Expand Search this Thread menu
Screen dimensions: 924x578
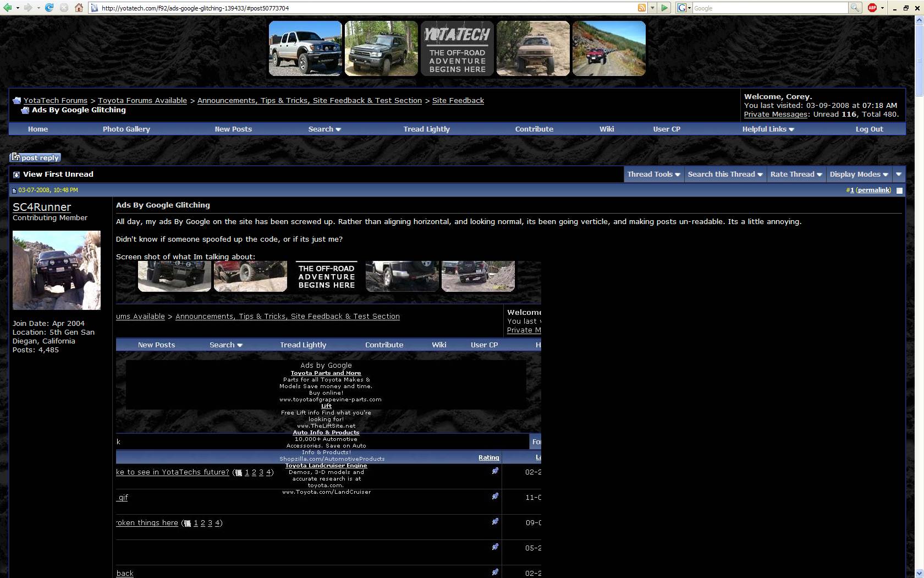(x=725, y=174)
